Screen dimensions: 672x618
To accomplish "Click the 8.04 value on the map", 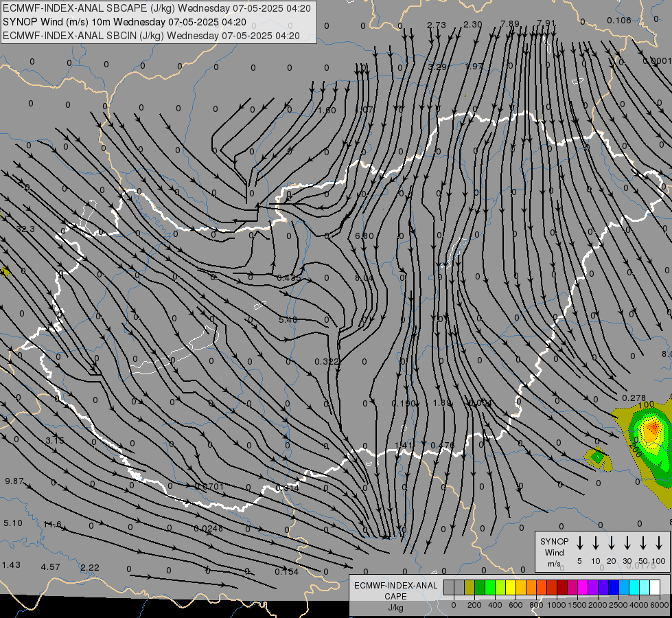I will (x=364, y=278).
